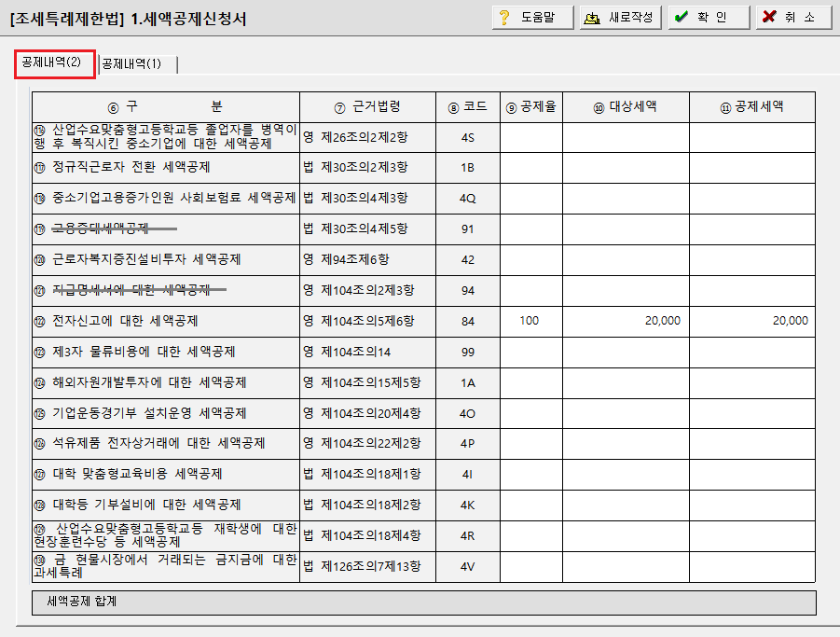Viewport: 840px width, 637px height.
Task: Select row 정규직근로자 전환 세액공제
Action: coord(166,168)
